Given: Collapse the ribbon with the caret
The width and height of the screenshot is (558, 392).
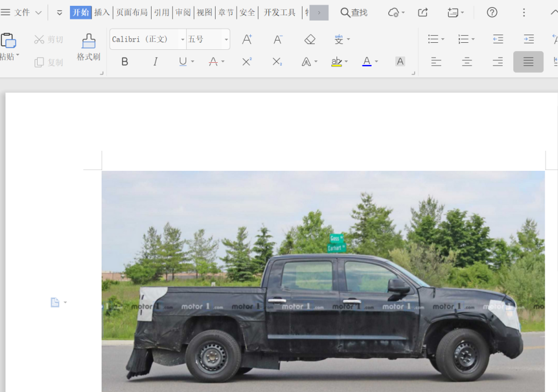Looking at the screenshot, I should 554,12.
